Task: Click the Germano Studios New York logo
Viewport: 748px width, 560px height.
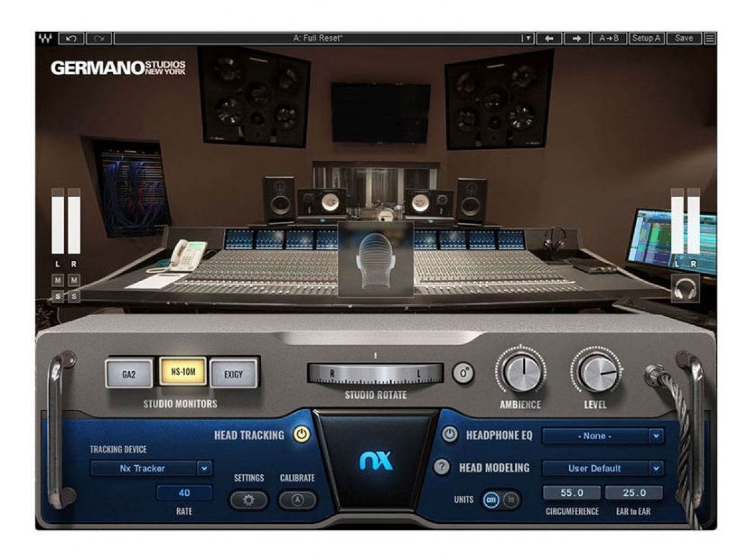Action: (118, 67)
